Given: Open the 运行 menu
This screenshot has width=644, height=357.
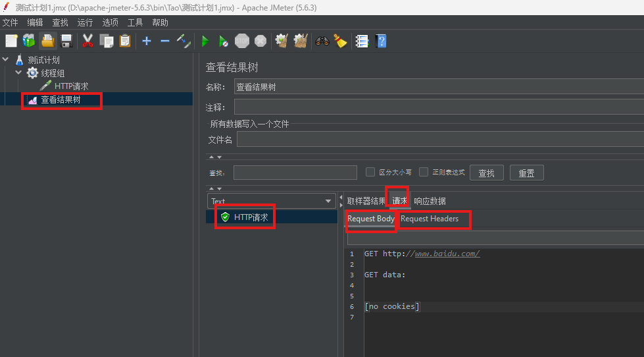Looking at the screenshot, I should coord(85,22).
